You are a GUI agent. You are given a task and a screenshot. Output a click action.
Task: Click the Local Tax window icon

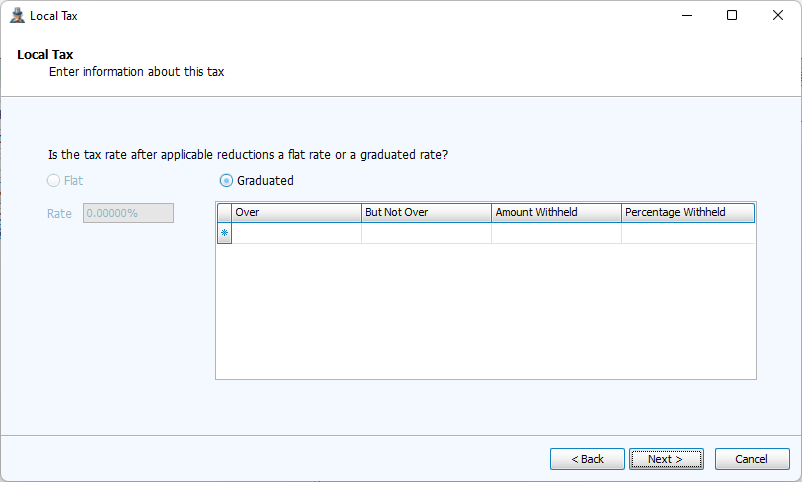click(x=17, y=16)
